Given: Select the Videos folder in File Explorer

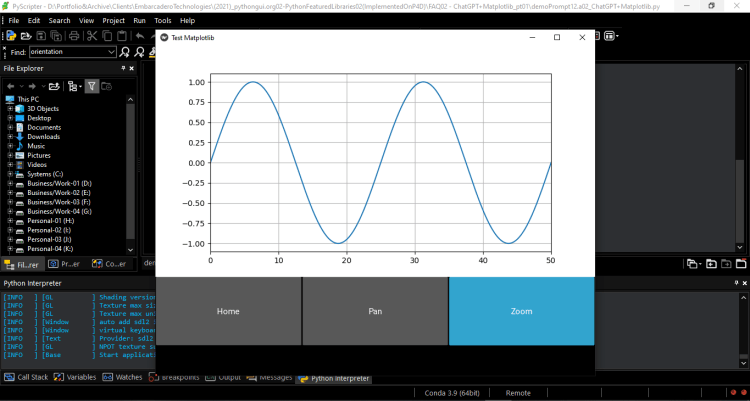Looking at the screenshot, I should (x=37, y=165).
